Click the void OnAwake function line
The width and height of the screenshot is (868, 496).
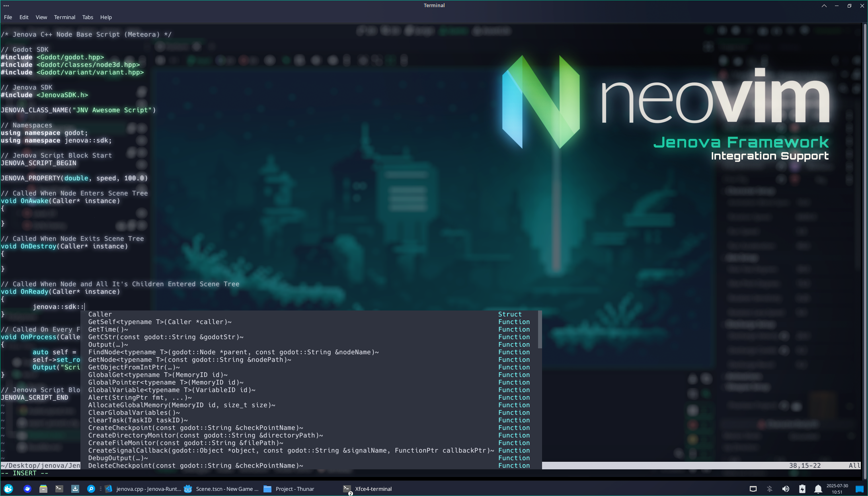click(60, 201)
